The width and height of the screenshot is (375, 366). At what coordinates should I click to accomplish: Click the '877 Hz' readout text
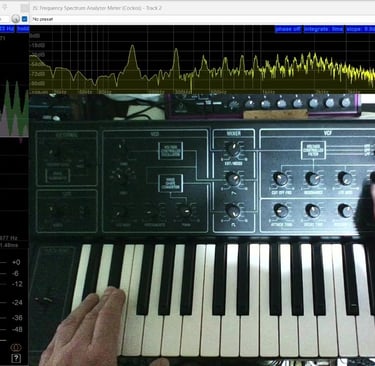9,238
